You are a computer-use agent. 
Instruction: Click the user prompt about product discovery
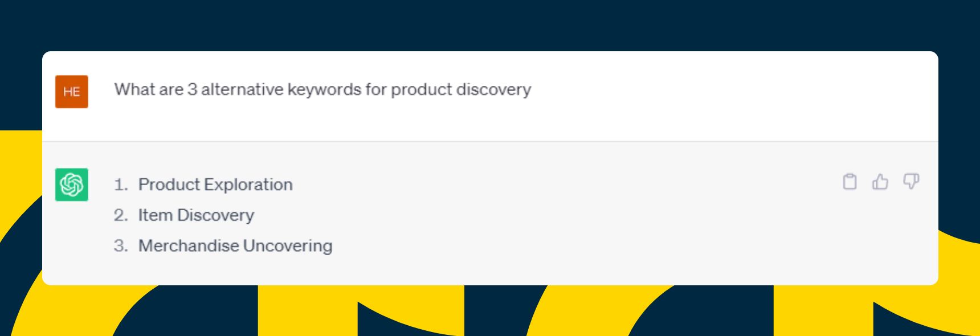click(322, 90)
